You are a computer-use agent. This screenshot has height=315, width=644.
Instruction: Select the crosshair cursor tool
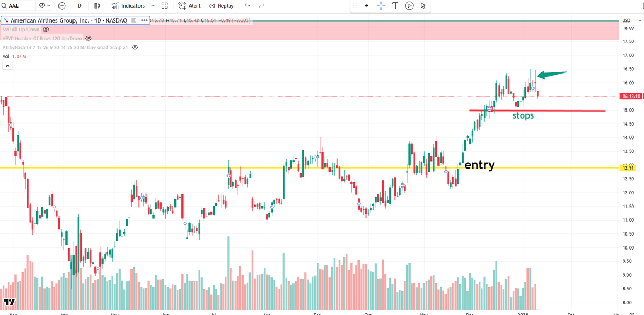point(381,5)
